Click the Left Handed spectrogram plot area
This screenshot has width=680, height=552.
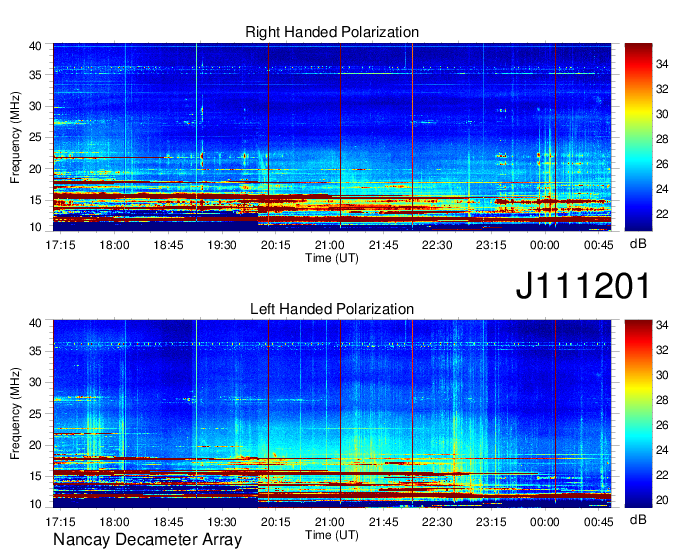coord(332,414)
